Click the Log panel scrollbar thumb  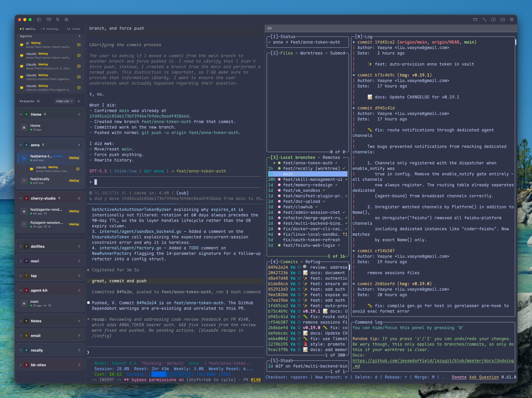pyautogui.click(x=515, y=42)
